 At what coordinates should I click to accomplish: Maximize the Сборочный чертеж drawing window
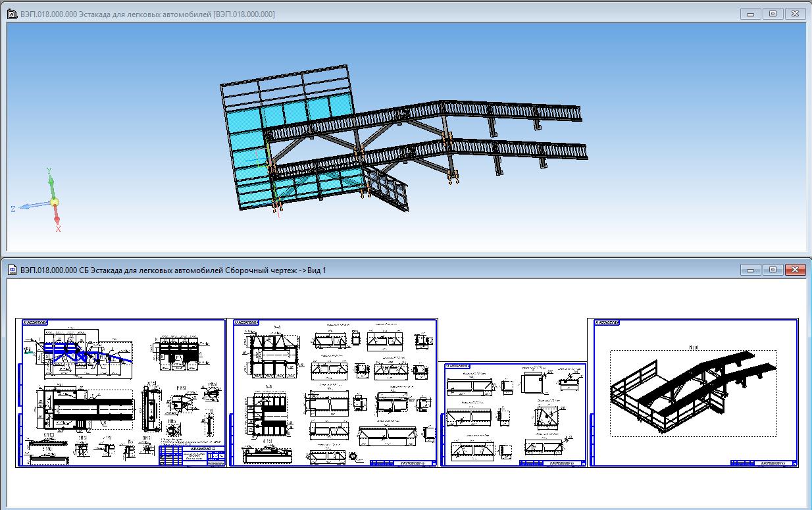[x=773, y=270]
